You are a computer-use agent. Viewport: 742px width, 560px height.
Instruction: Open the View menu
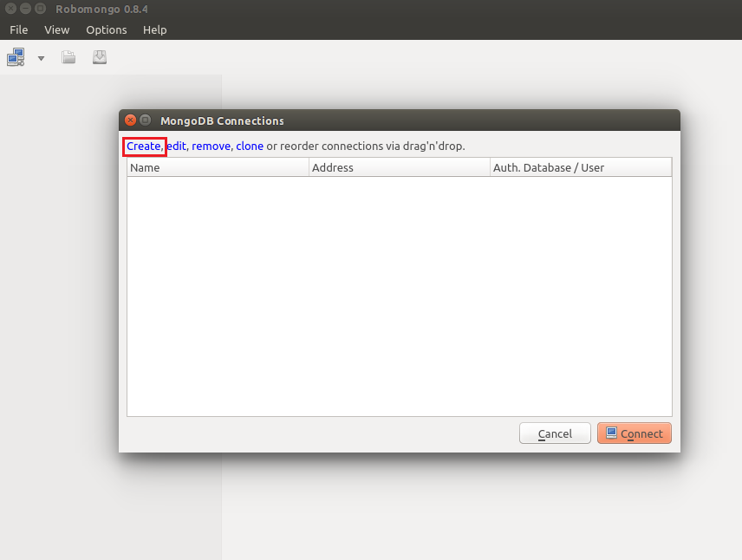point(57,29)
